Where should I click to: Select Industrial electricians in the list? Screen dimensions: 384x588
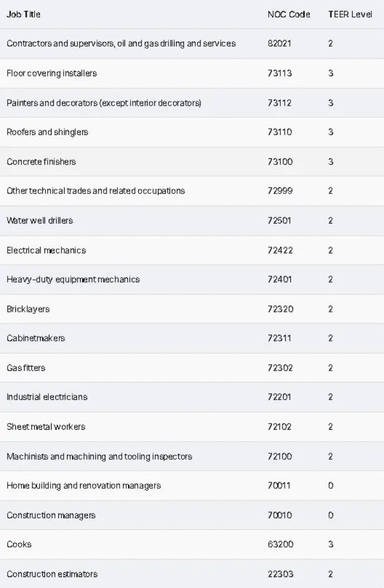pyautogui.click(x=47, y=397)
